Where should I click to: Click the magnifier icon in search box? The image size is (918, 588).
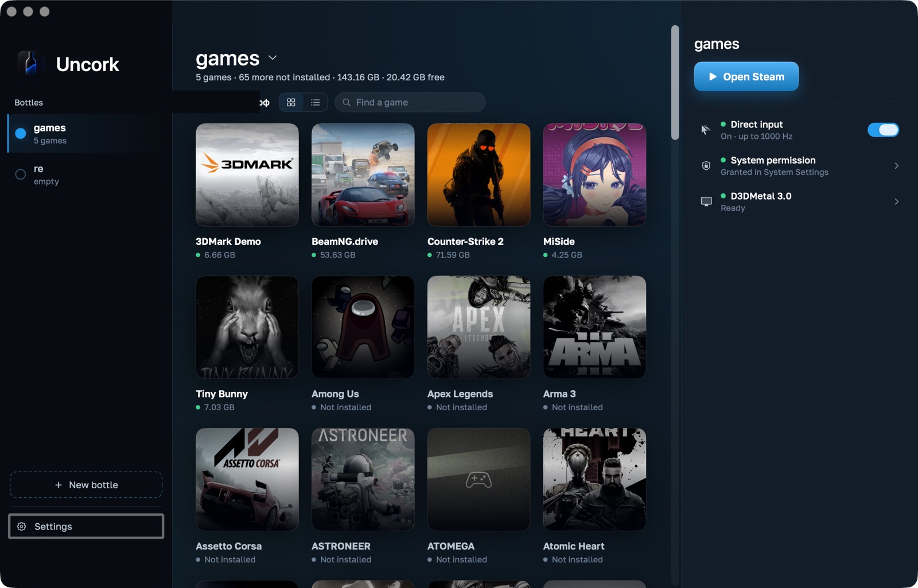click(x=347, y=102)
